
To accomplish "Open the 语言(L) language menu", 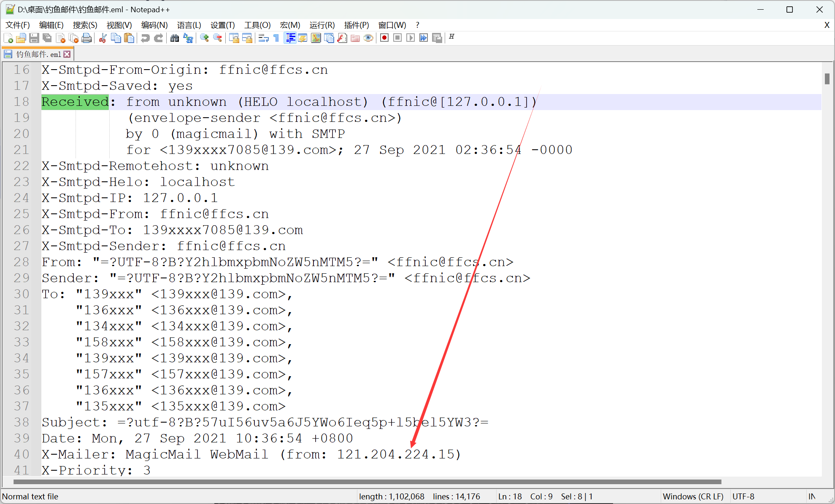I will coord(189,25).
